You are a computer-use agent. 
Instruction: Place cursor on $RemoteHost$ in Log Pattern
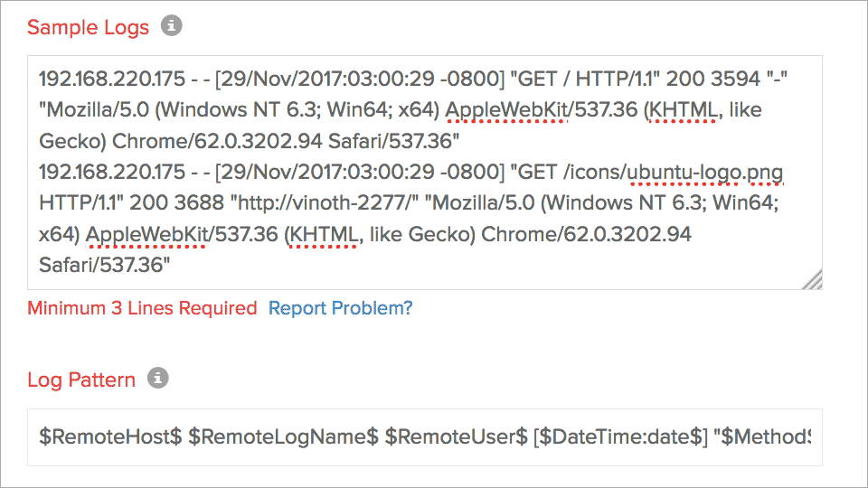(105, 436)
